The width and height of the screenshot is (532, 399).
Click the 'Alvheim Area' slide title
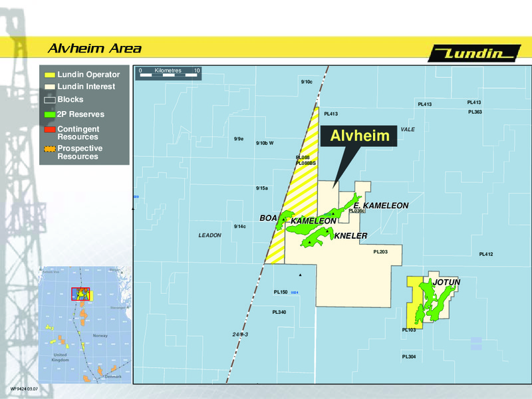[x=94, y=49]
